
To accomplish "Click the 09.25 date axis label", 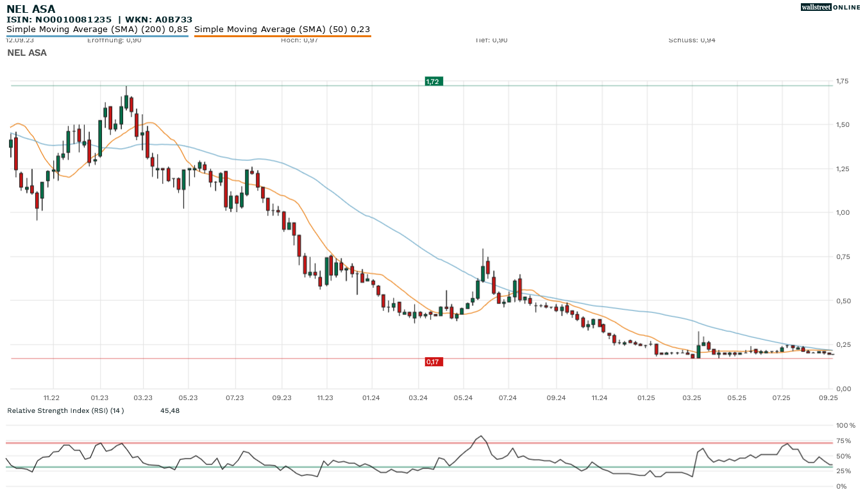I will (x=829, y=398).
